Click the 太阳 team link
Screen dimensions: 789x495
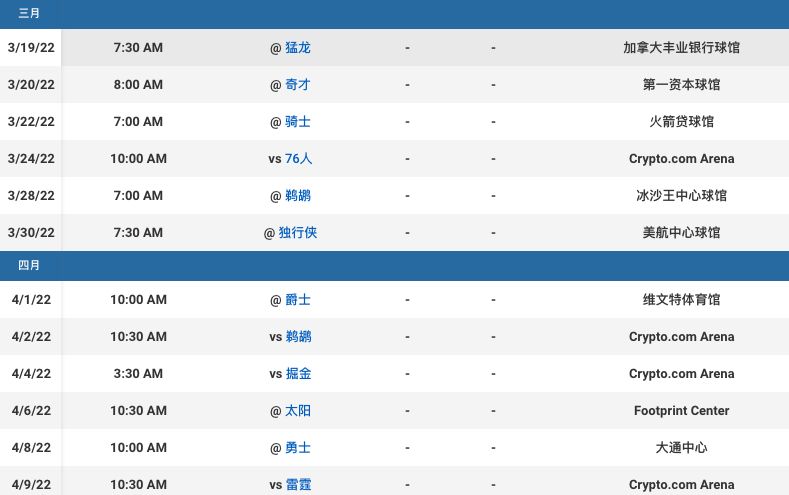pyautogui.click(x=298, y=410)
